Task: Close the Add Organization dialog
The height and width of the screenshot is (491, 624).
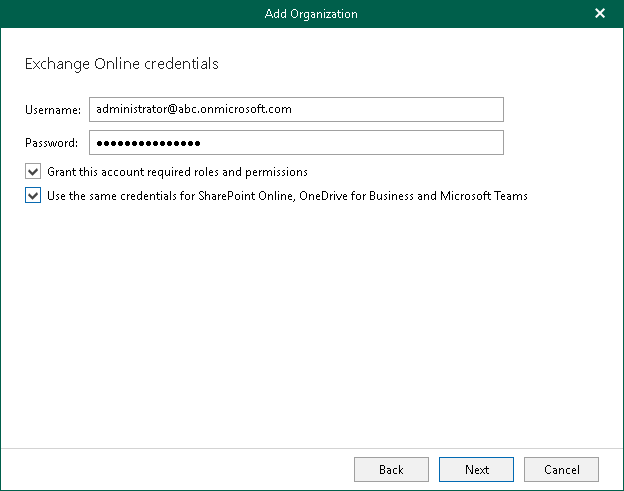Action: coord(600,13)
